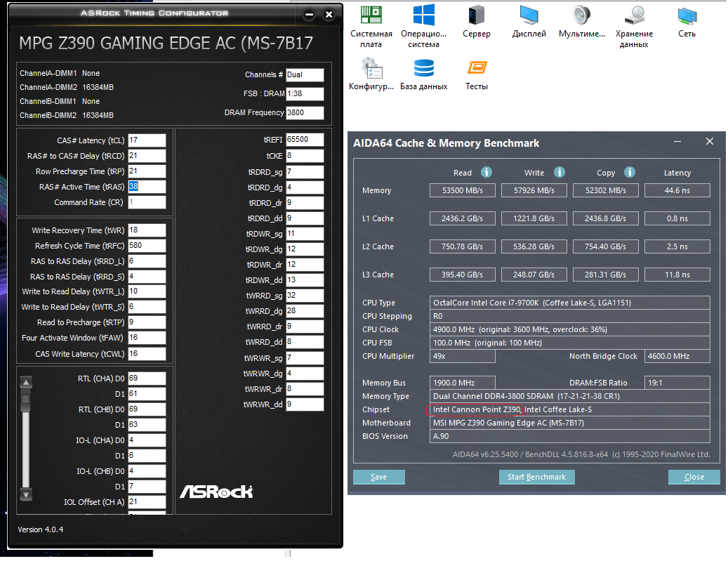Click the Copy info icon
This screenshot has height=573, width=728.
tap(629, 172)
